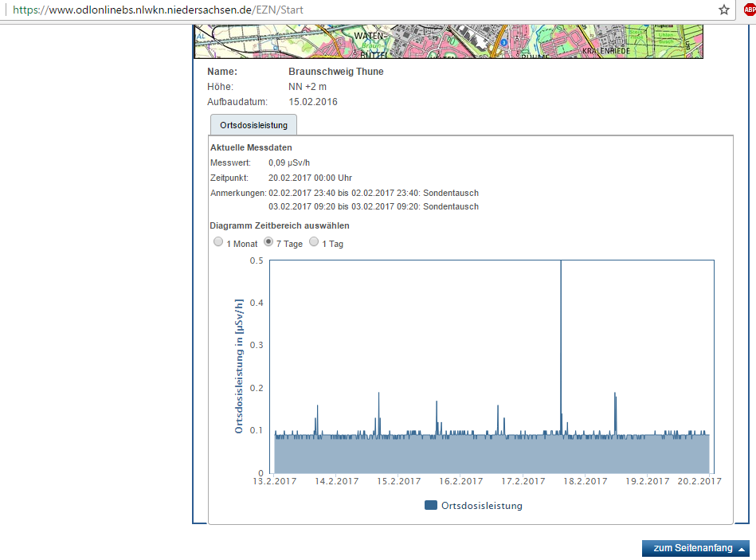This screenshot has width=756, height=560.
Task: Click the browser address bar URL
Action: [158, 10]
